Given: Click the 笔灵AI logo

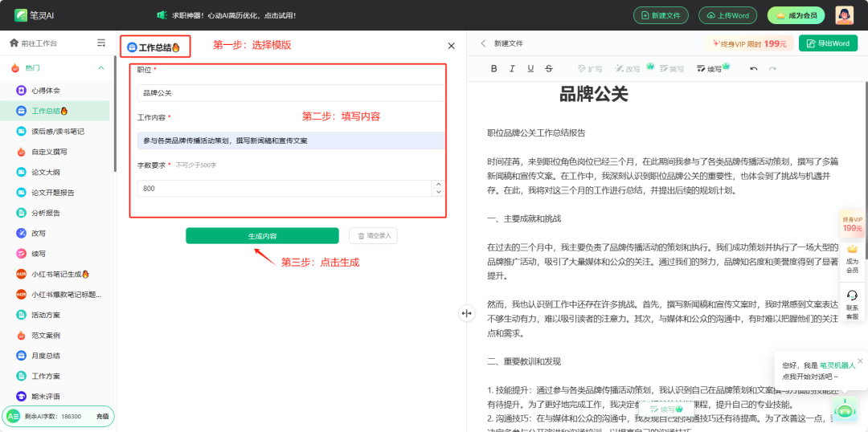Looking at the screenshot, I should pos(34,15).
